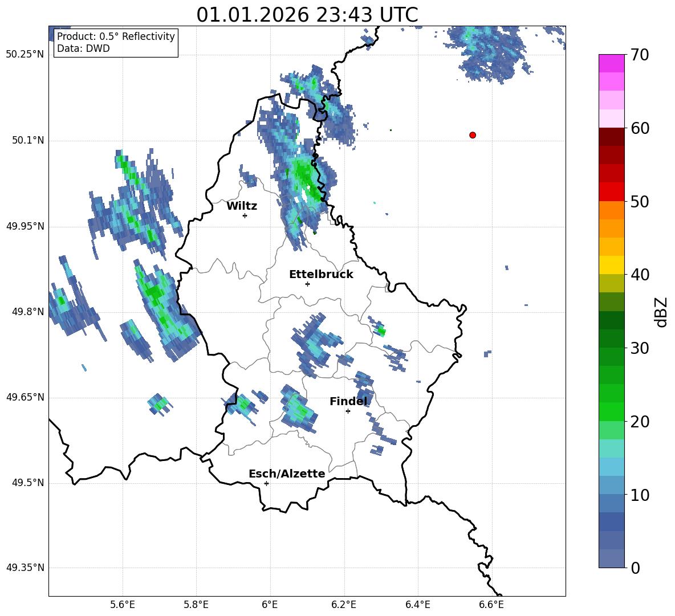Click the 50.1°N latitude tick label

point(27,141)
